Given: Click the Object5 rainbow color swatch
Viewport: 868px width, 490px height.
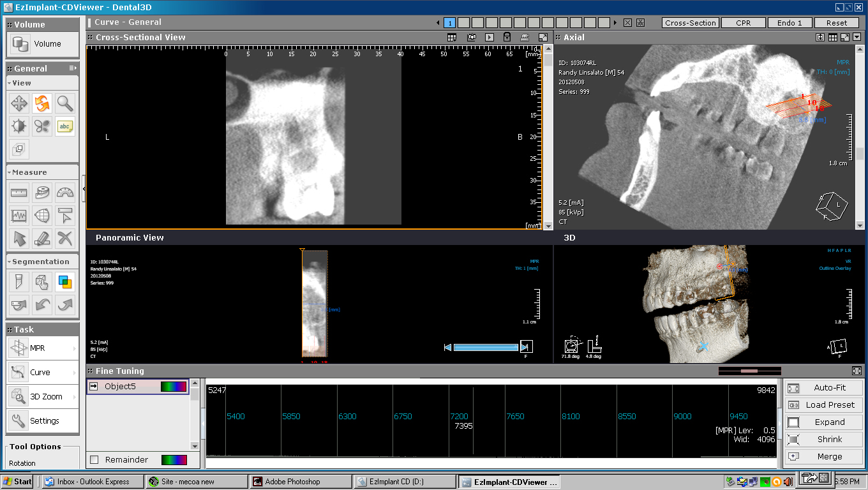Looking at the screenshot, I should [x=174, y=386].
